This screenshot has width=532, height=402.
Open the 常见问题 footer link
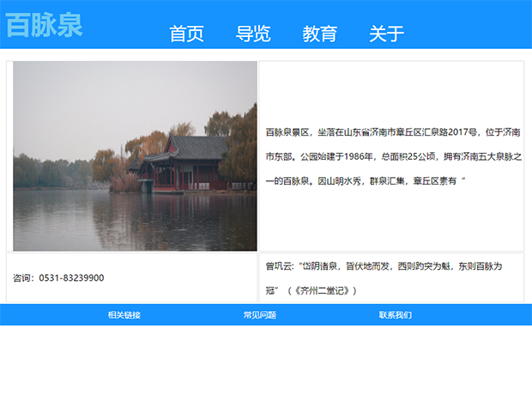click(x=260, y=315)
